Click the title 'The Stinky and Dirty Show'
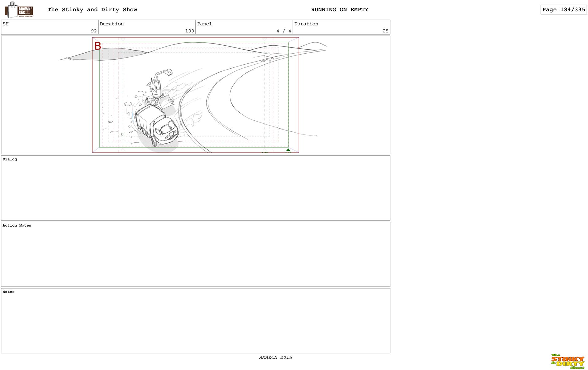588x370 pixels. point(92,9)
